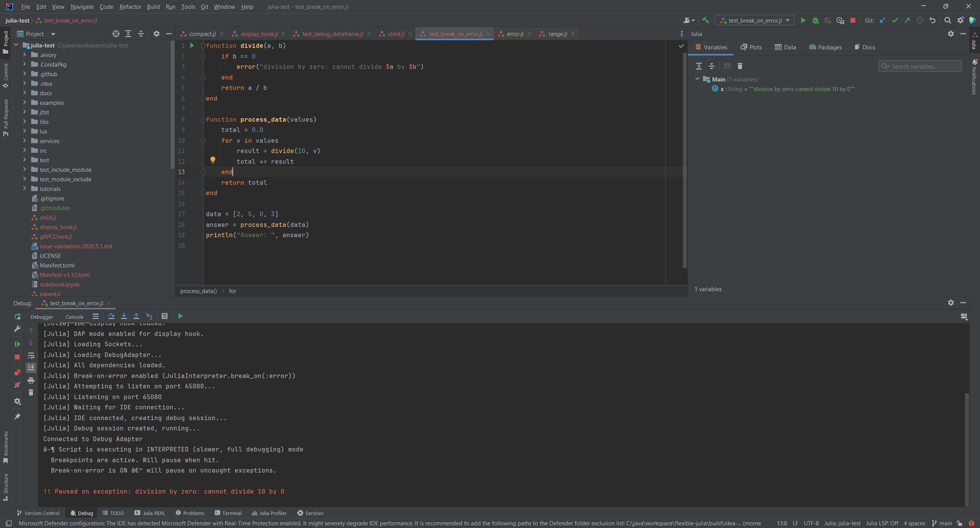The height and width of the screenshot is (528, 980).
Task: Toggle threads list icon in debug toolbar
Action: (96, 316)
